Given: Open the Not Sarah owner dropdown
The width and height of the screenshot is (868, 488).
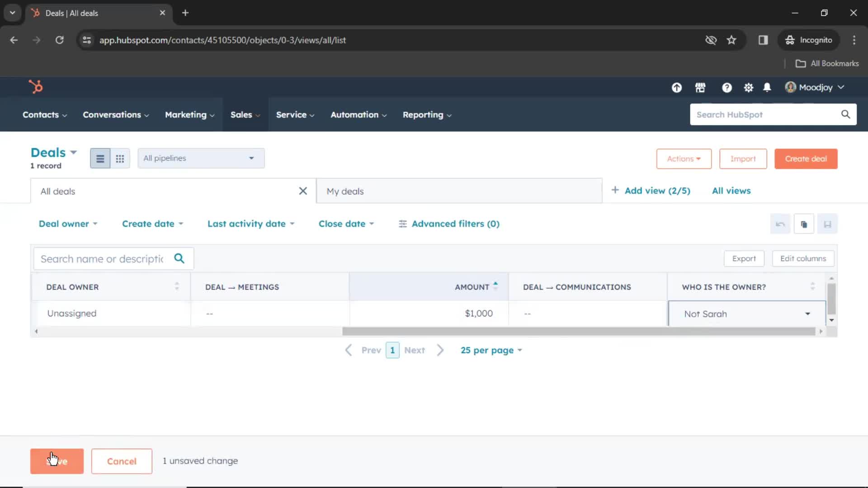Looking at the screenshot, I should 747,314.
